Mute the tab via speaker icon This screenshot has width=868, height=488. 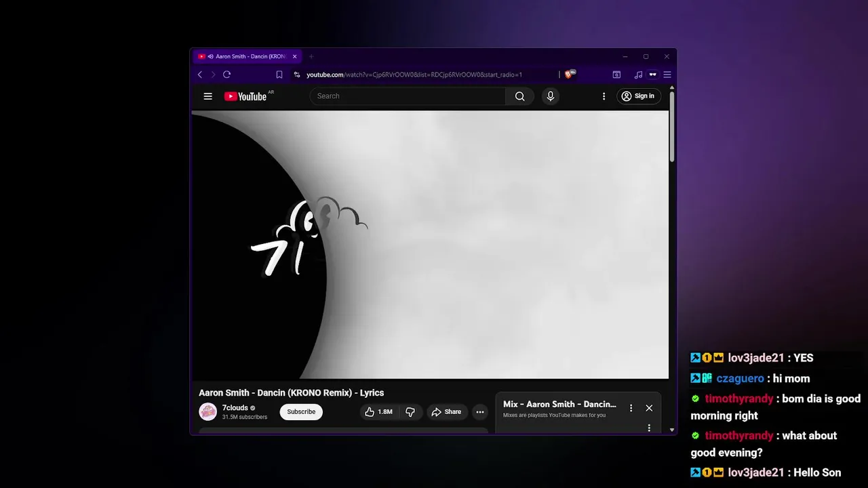pyautogui.click(x=211, y=57)
